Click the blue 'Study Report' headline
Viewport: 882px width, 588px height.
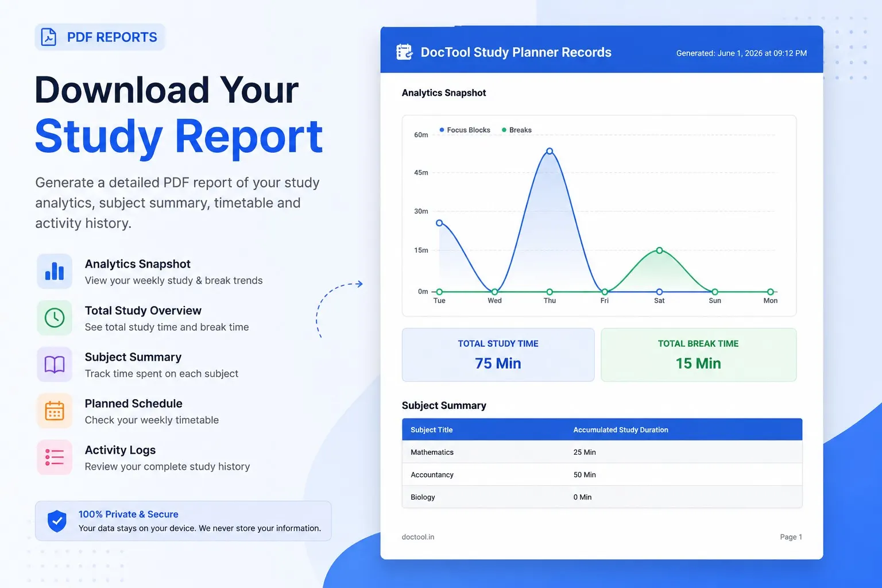click(x=179, y=137)
